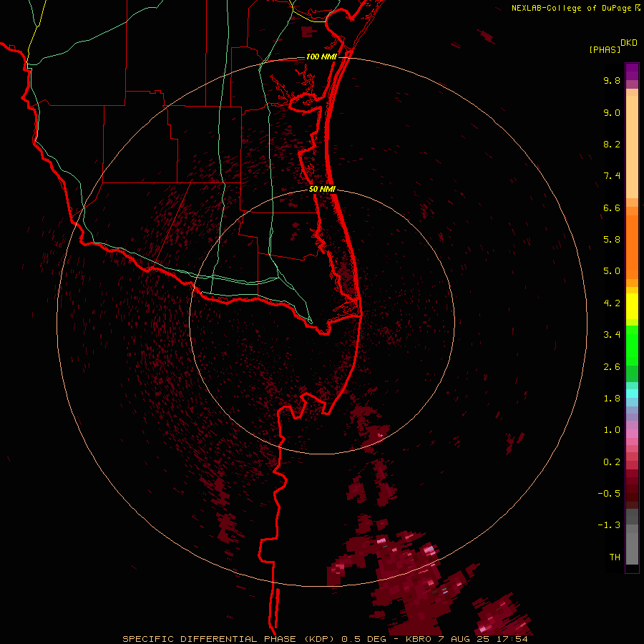644x644 pixels.
Task: Pick the 0.2 value on the scale
Action: click(x=612, y=462)
